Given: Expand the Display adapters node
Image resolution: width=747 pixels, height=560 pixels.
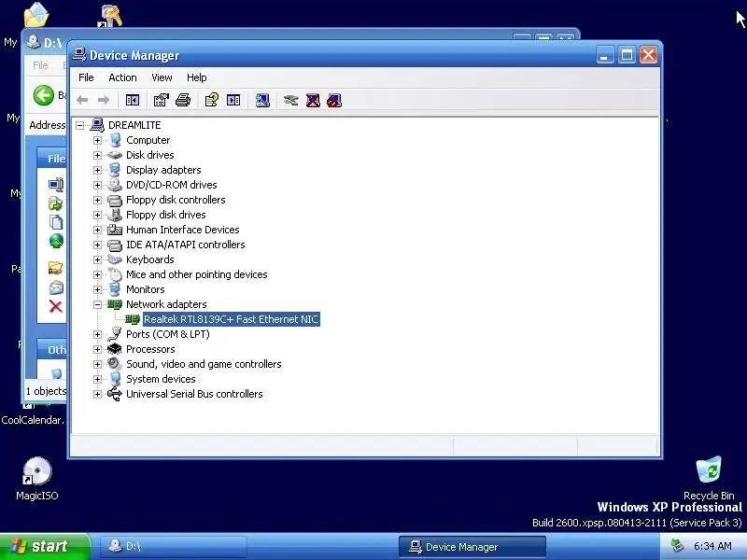Looking at the screenshot, I should tap(98, 170).
